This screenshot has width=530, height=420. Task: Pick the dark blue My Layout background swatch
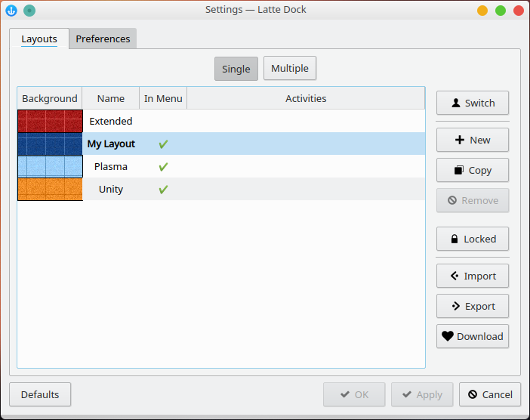tap(50, 144)
